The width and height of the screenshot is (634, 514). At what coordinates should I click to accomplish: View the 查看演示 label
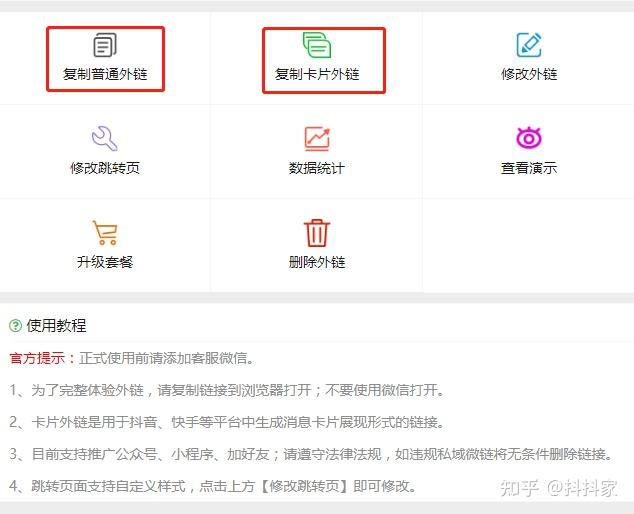[529, 167]
